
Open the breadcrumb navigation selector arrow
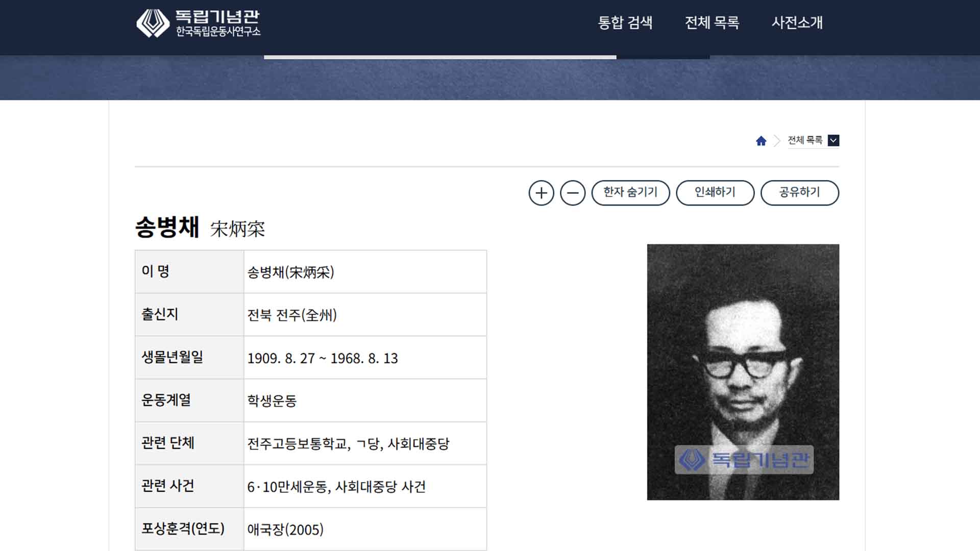click(x=834, y=140)
